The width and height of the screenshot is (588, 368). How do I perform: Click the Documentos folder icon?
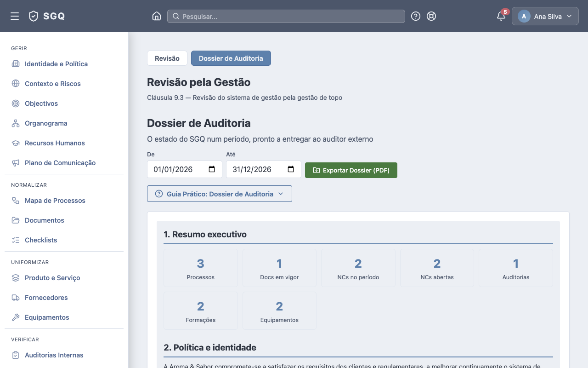pos(16,220)
